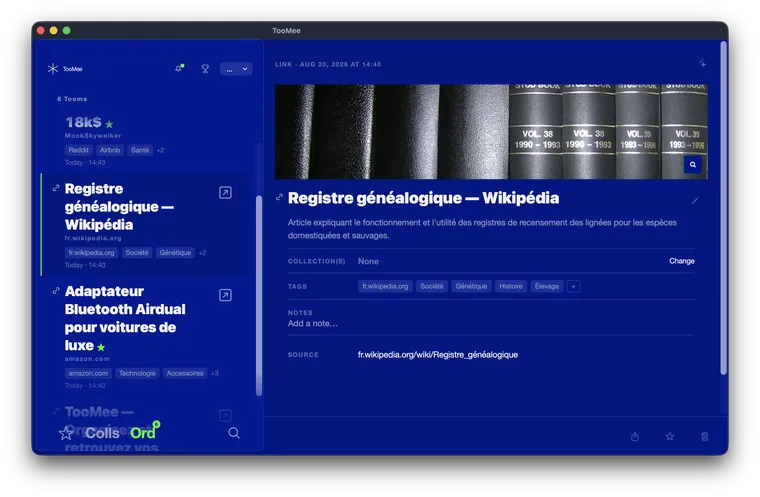Show +3 more tags on Adaptateur item

pyautogui.click(x=215, y=373)
